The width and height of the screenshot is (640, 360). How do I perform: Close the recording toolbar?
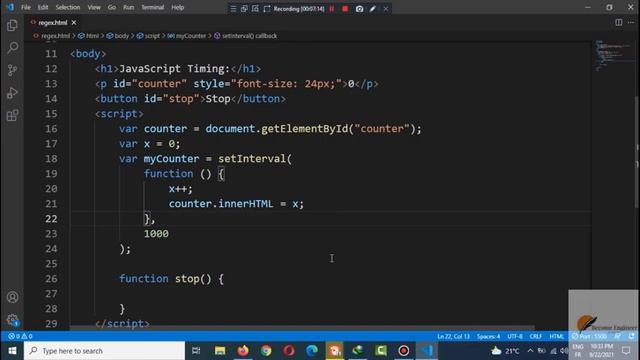386,9
